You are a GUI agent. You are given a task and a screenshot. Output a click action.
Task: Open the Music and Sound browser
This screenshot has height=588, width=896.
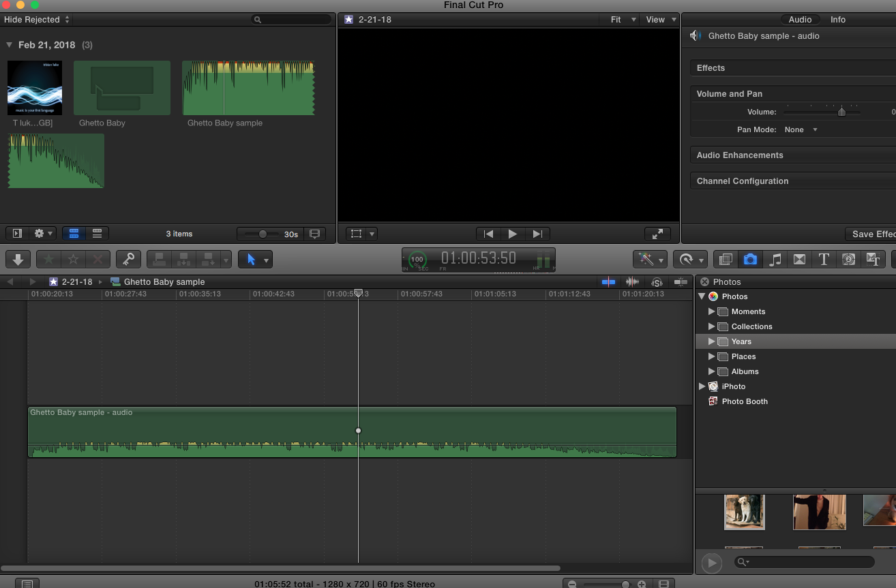775,259
